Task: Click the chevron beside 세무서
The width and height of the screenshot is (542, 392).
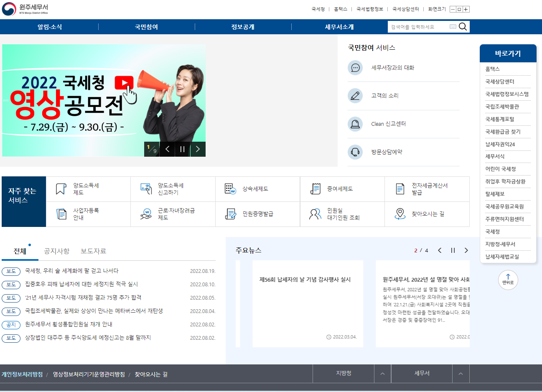Action: [x=461, y=374]
